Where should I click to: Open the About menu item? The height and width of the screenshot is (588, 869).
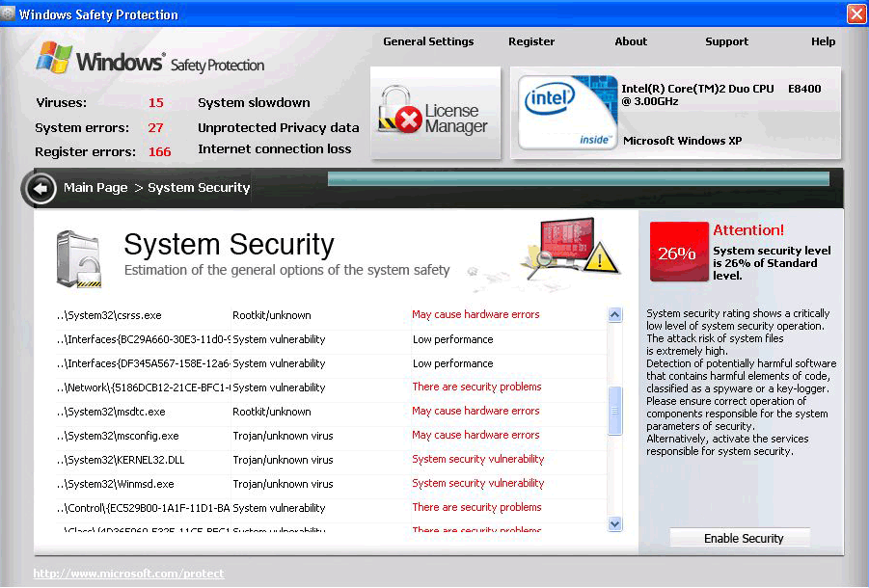pyautogui.click(x=631, y=41)
